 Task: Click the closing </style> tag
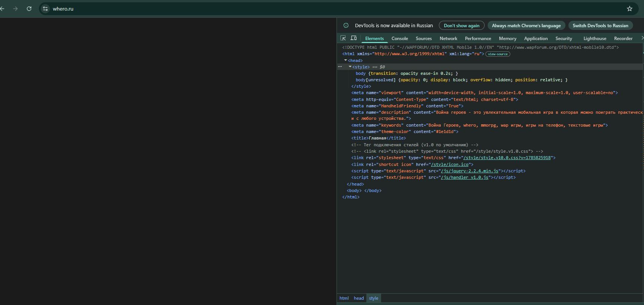[361, 86]
